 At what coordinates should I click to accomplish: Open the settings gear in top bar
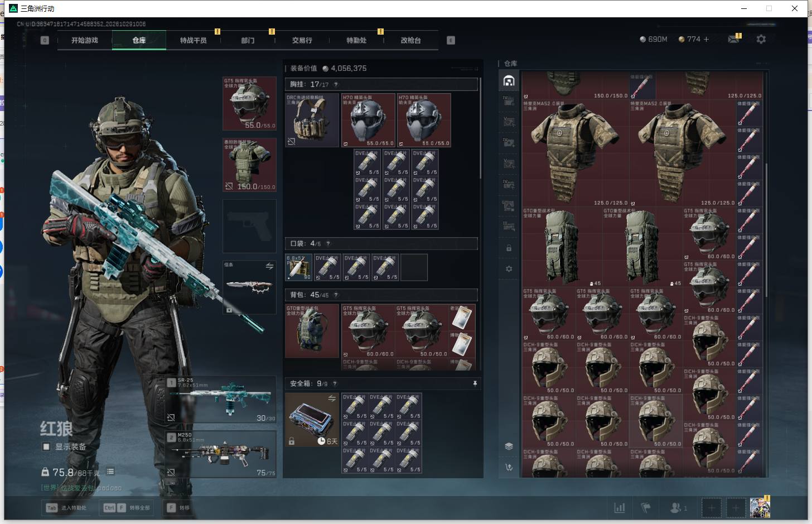coord(761,39)
